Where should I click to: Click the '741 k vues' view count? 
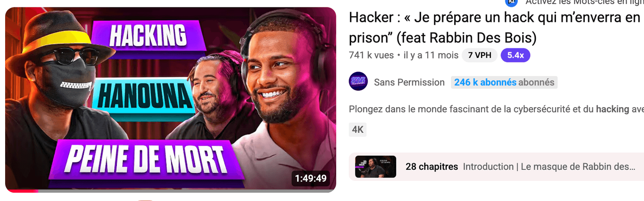[x=371, y=56]
